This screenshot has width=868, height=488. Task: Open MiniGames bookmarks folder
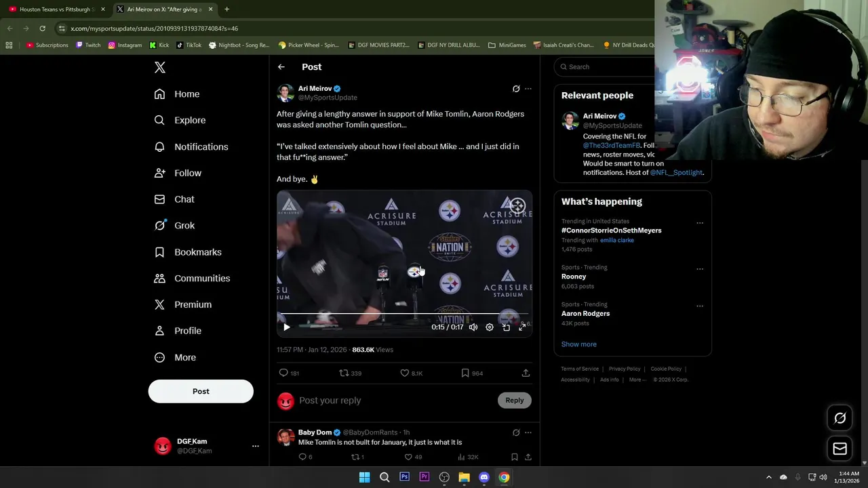pos(507,45)
